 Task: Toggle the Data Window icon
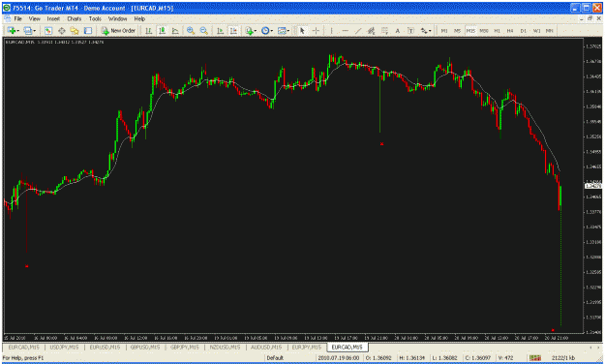[x=61, y=30]
